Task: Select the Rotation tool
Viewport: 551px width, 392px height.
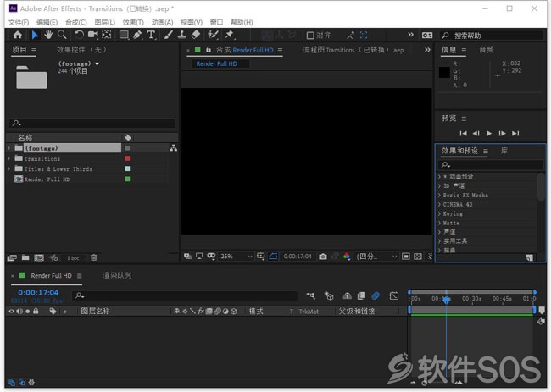Action: (79, 35)
